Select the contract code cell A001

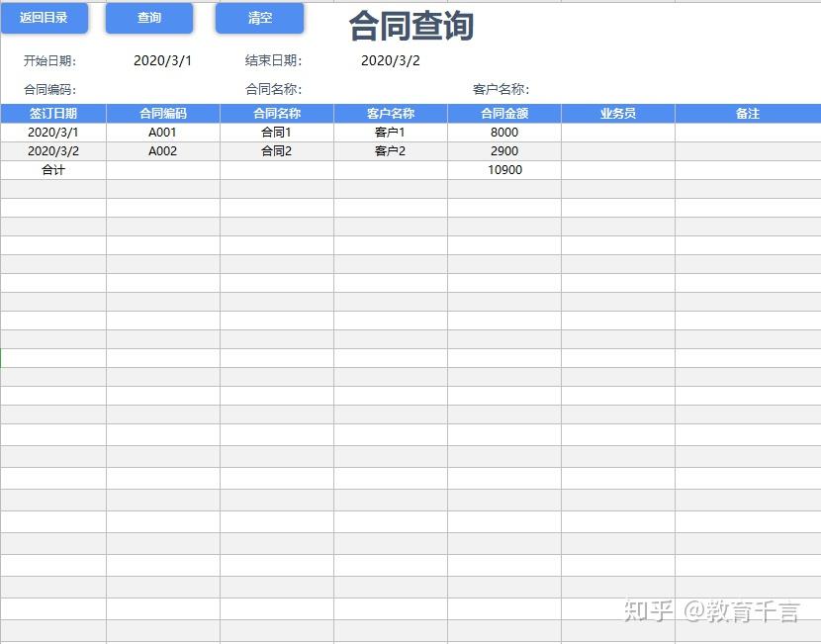pos(163,133)
